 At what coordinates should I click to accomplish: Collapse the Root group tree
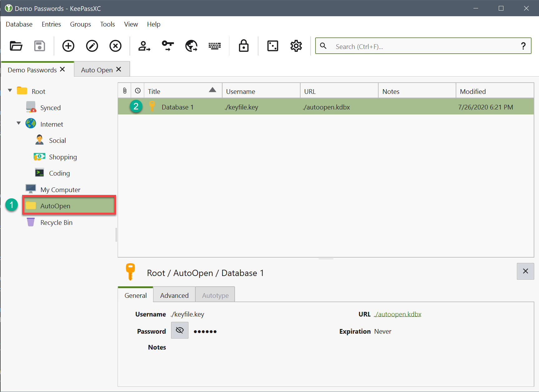[x=10, y=90]
